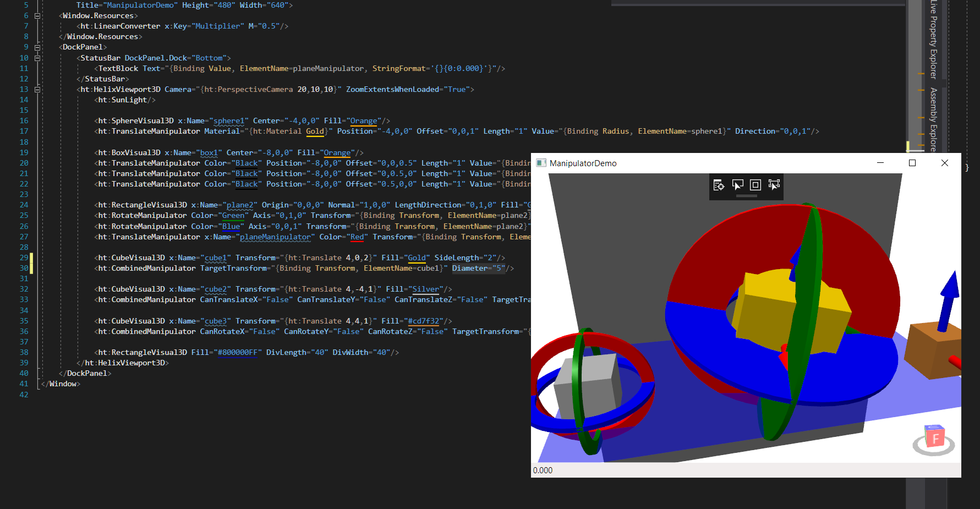Minimize the ManipulatorDemo window
Viewport: 980px width, 509px height.
pyautogui.click(x=880, y=163)
